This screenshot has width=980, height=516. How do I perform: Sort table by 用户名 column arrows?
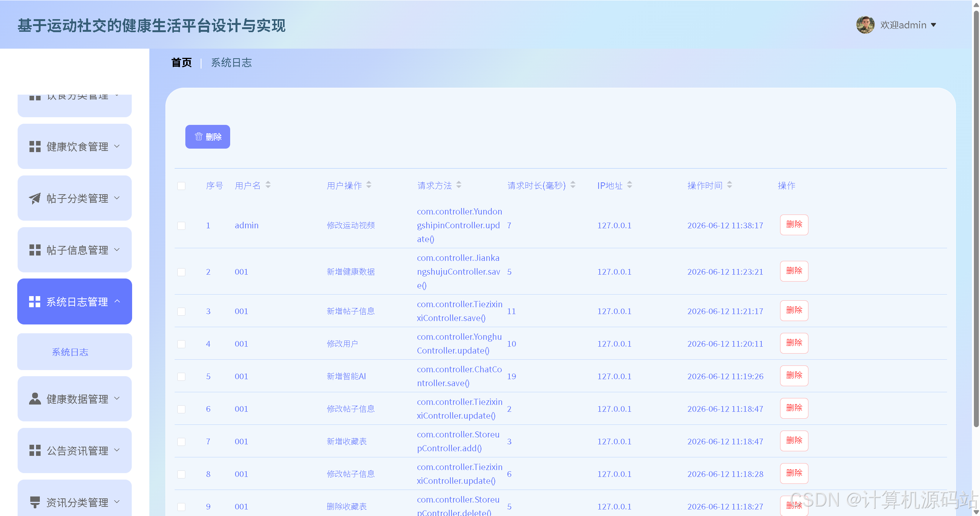[x=268, y=185]
